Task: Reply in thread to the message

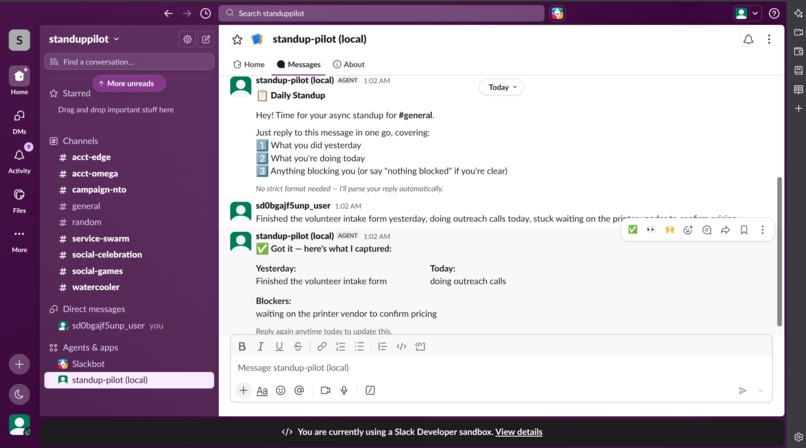Action: tap(707, 230)
